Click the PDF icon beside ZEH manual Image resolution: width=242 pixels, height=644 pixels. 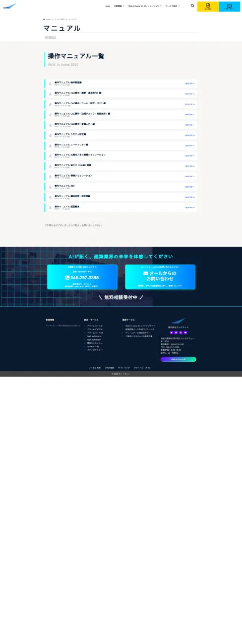click(x=50, y=187)
